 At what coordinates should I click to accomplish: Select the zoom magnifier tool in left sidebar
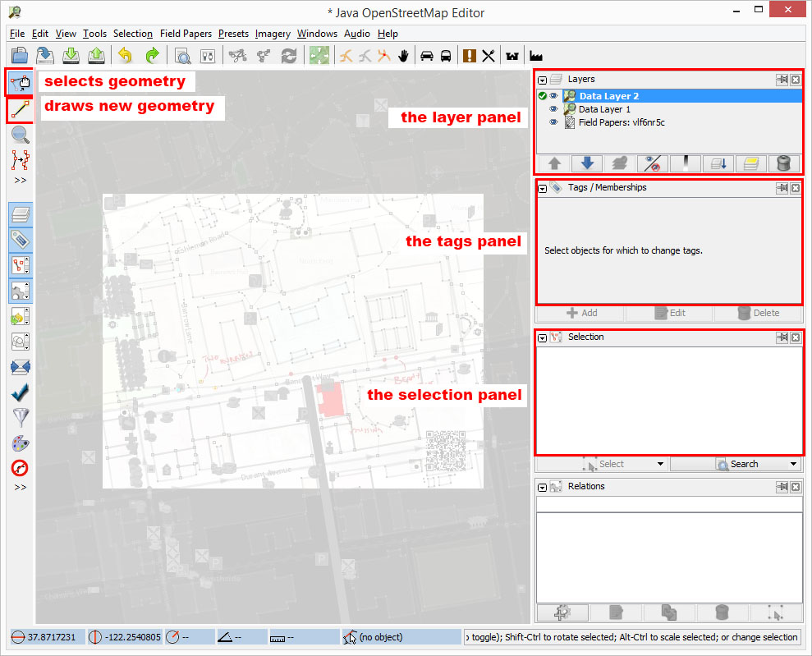tap(21, 135)
